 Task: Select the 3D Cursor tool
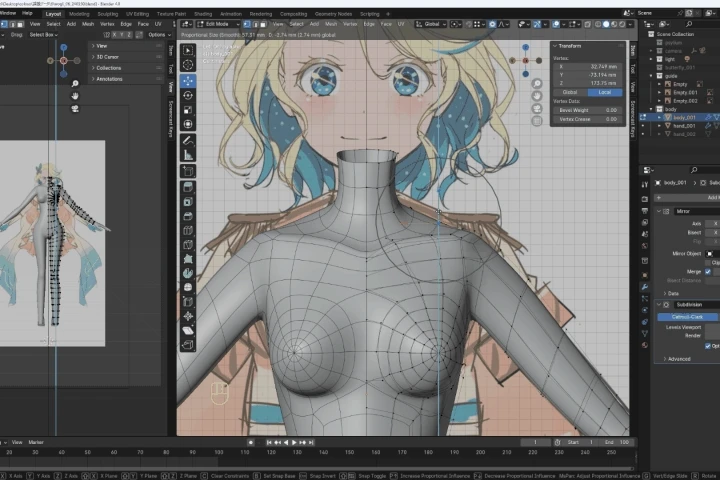[x=188, y=65]
